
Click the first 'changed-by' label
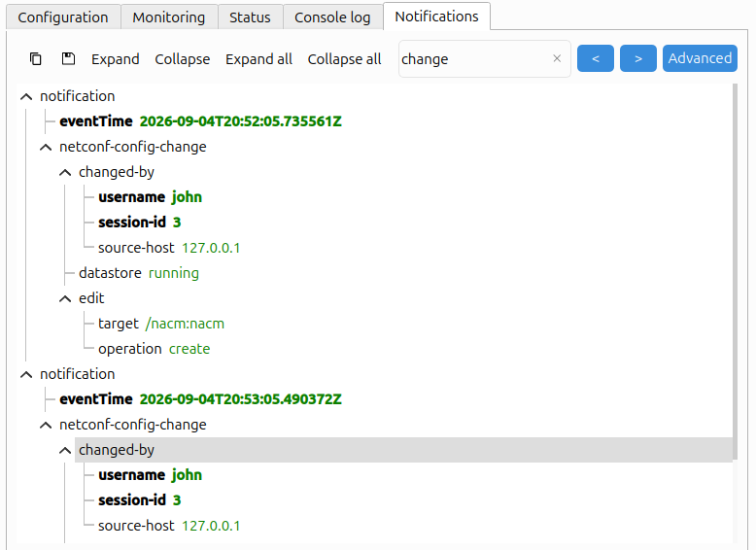117,172
